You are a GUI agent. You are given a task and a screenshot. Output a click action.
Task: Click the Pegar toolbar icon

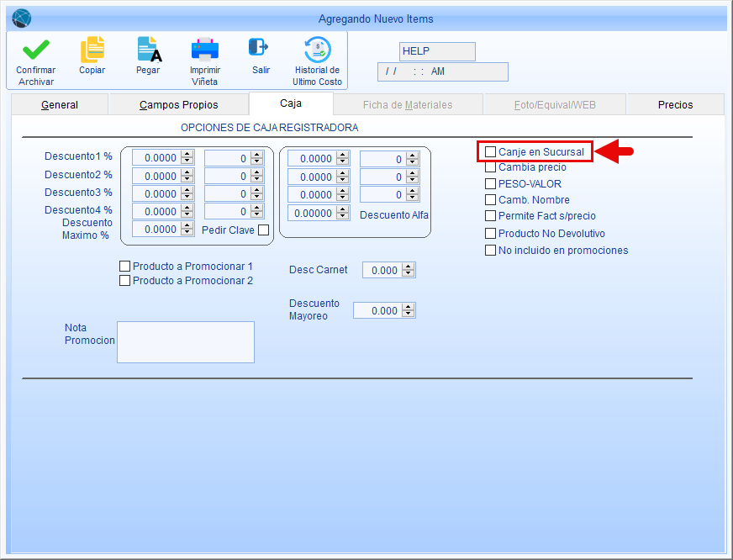(149, 49)
